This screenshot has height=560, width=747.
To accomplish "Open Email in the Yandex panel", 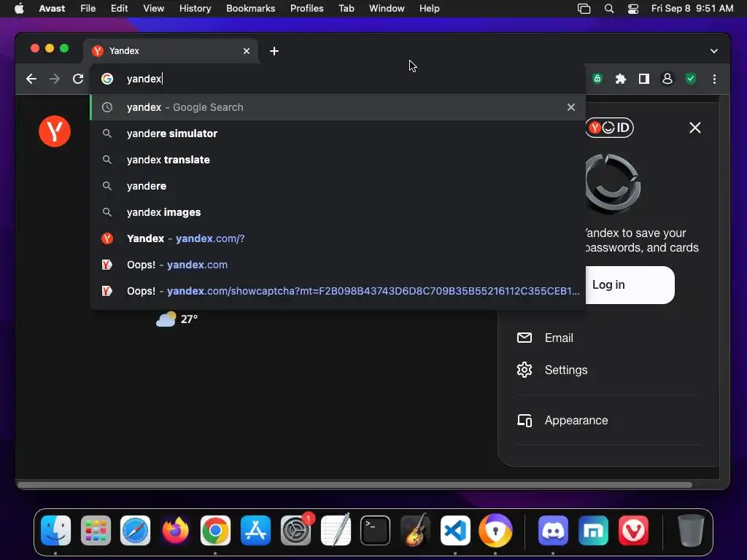I will [559, 338].
